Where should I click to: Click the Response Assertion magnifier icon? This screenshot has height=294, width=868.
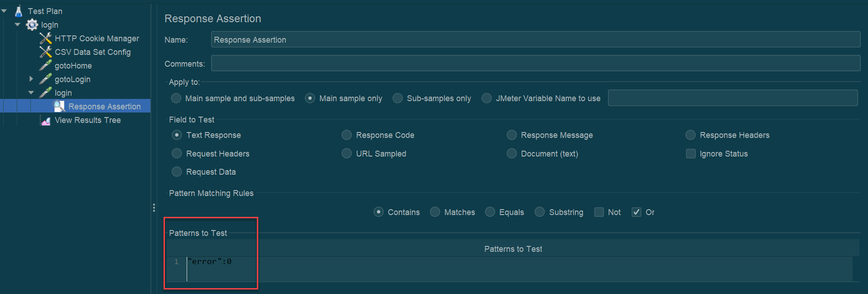[59, 106]
